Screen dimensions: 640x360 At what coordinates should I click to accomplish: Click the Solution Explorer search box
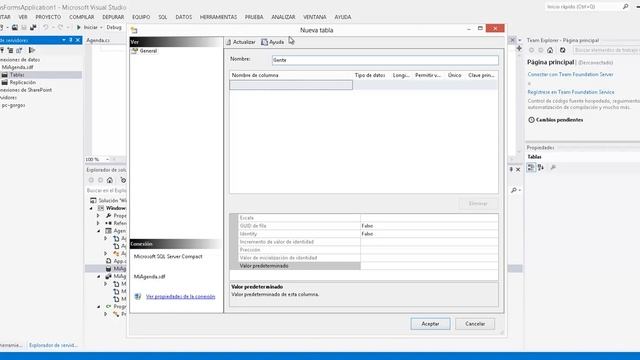coord(106,191)
